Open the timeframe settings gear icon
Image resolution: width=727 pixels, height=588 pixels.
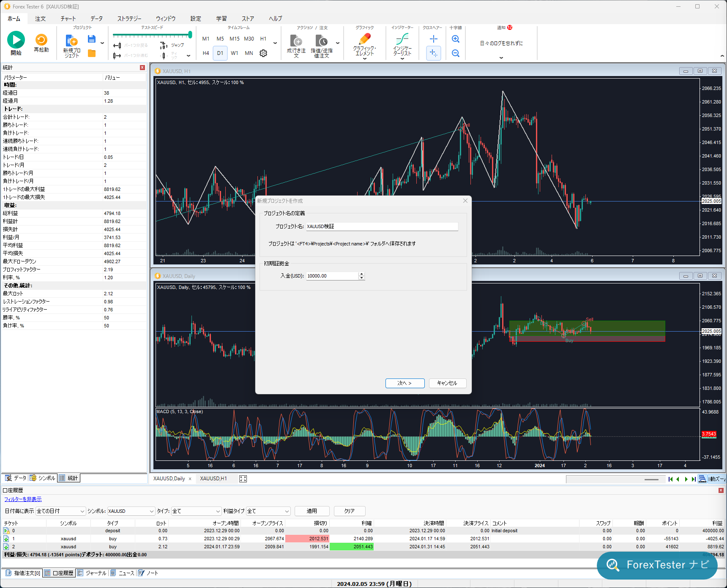pyautogui.click(x=263, y=53)
